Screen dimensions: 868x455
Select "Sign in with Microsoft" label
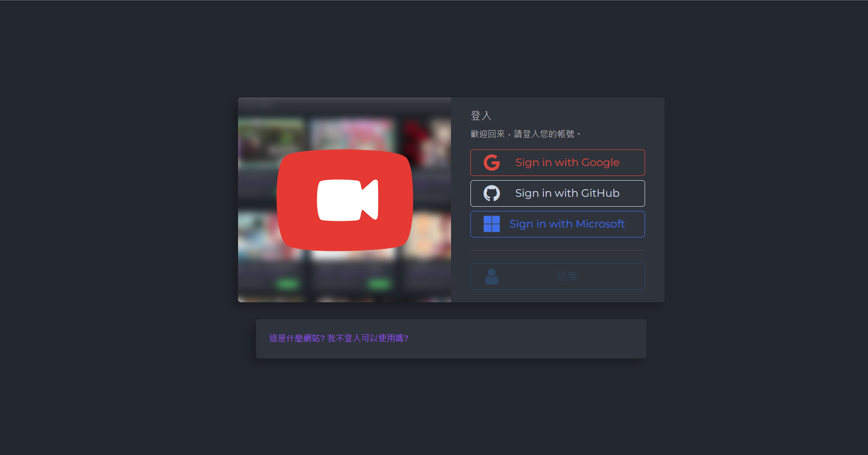pyautogui.click(x=567, y=224)
